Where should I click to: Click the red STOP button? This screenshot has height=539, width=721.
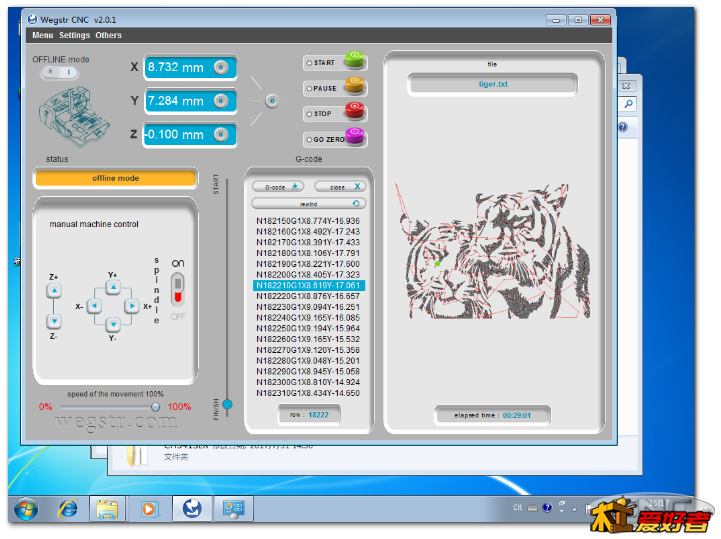pos(355,111)
